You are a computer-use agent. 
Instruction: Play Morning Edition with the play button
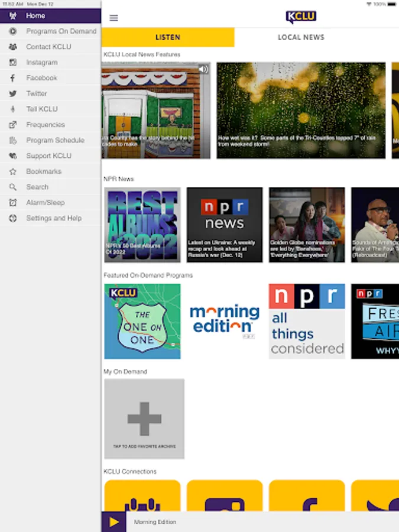pyautogui.click(x=113, y=522)
